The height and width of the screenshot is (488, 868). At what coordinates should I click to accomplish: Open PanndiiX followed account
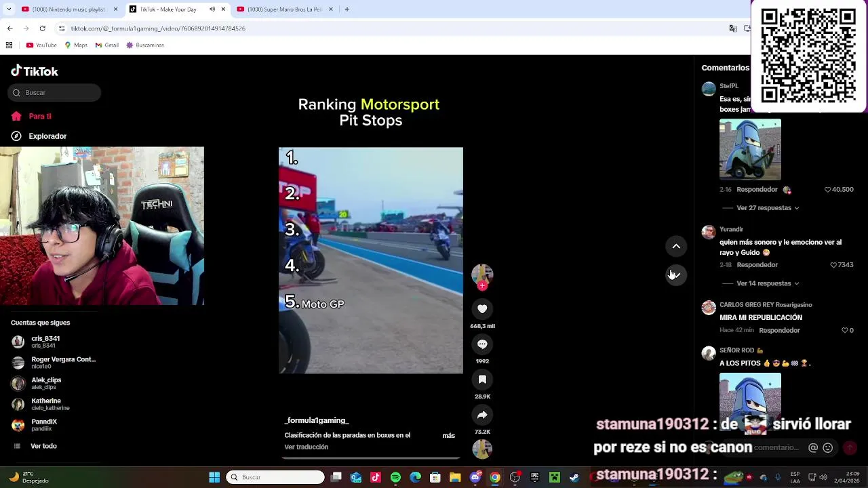[x=34, y=425]
